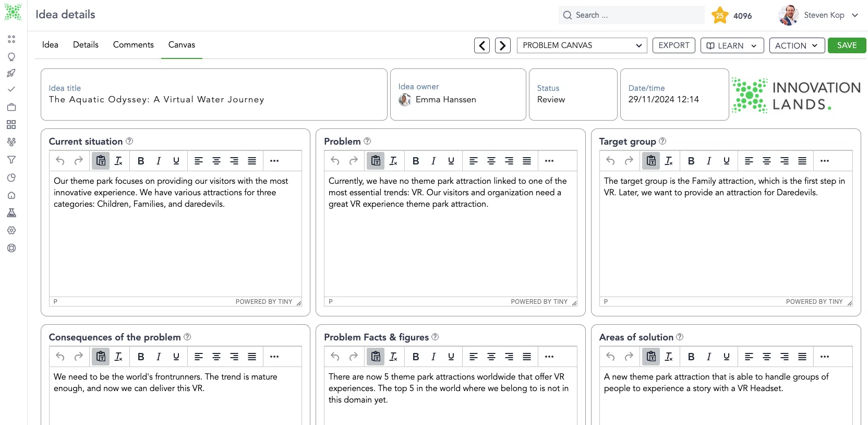Expand the LEARN dropdown

pos(732,45)
